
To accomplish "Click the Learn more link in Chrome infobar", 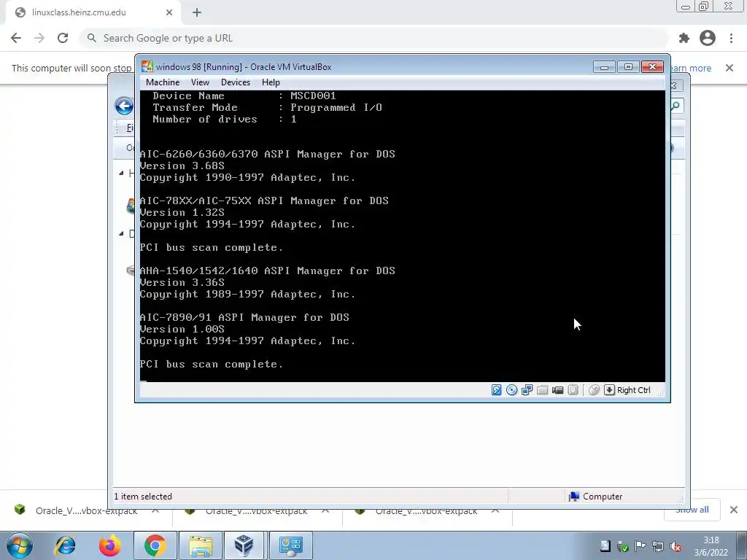I will pyautogui.click(x=690, y=68).
